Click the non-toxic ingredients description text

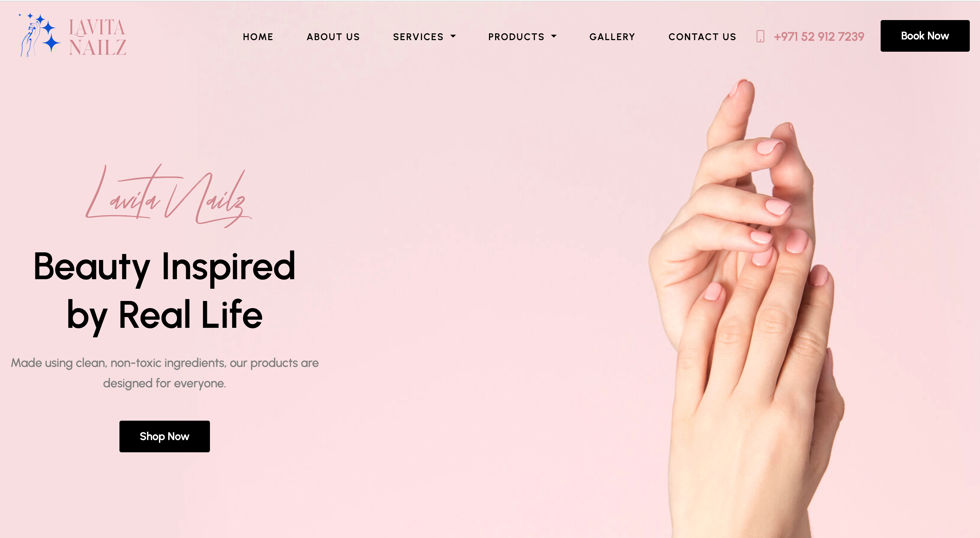(164, 373)
